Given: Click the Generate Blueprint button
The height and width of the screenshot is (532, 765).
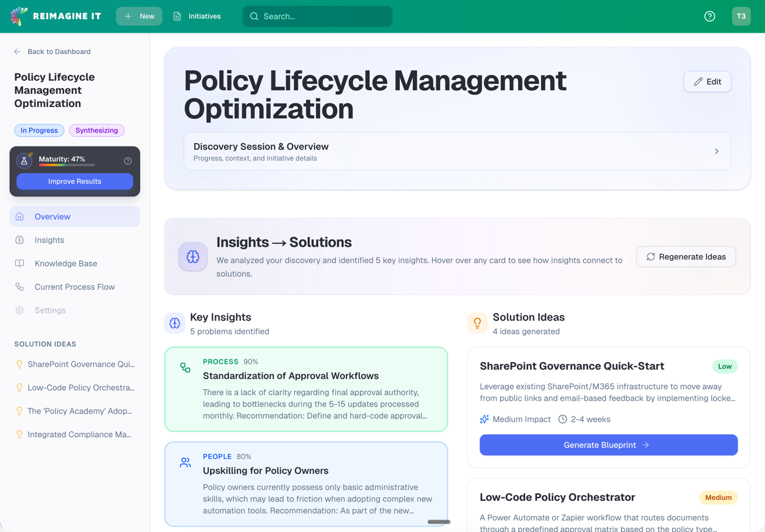Looking at the screenshot, I should point(608,445).
